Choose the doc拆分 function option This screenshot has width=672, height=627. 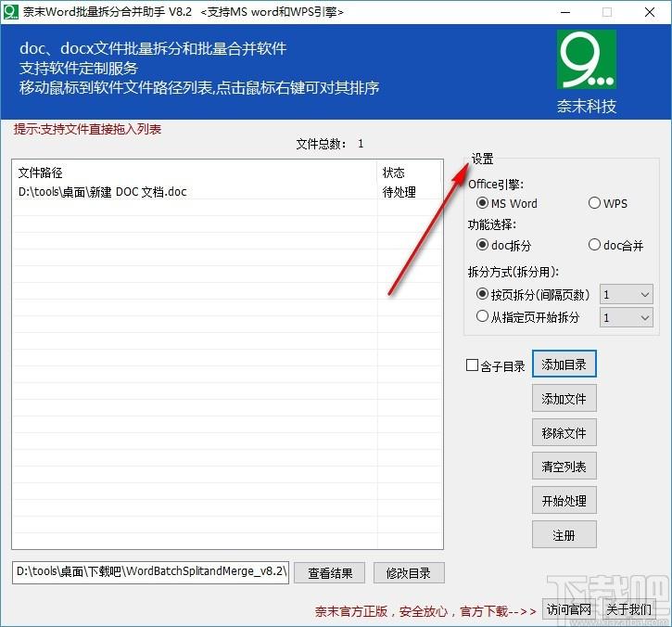click(503, 245)
